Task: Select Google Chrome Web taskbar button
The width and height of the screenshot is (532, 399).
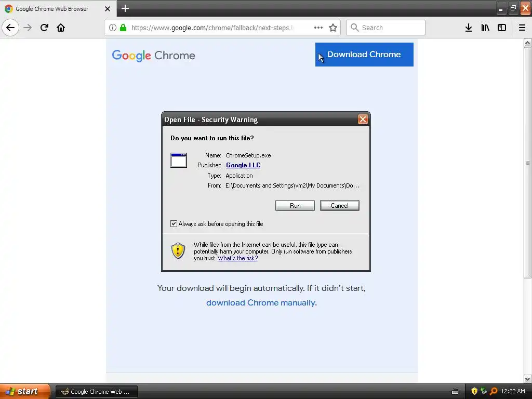Action: (x=96, y=392)
